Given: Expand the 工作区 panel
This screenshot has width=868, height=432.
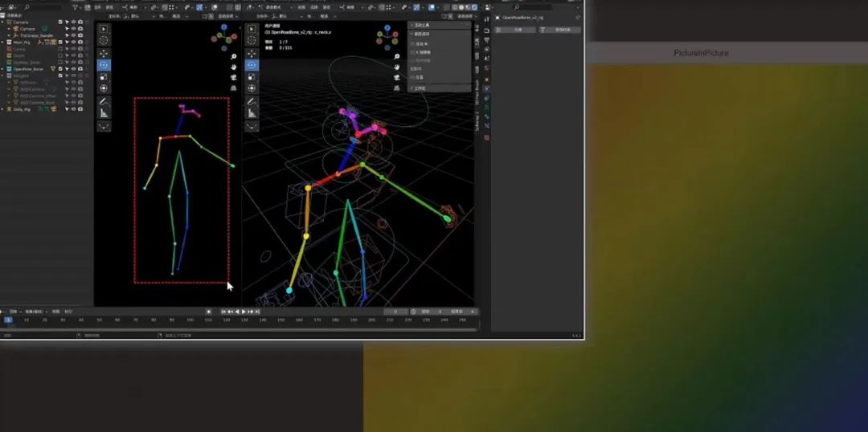Looking at the screenshot, I should pyautogui.click(x=440, y=88).
